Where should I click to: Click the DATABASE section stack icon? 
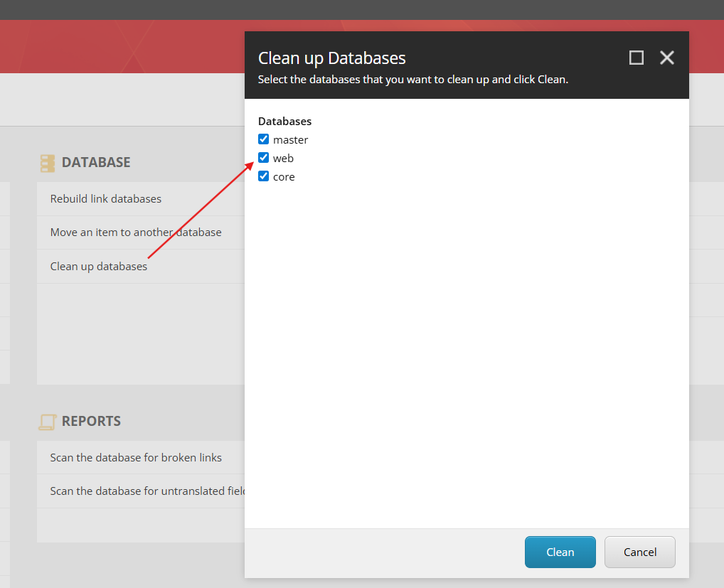point(48,163)
